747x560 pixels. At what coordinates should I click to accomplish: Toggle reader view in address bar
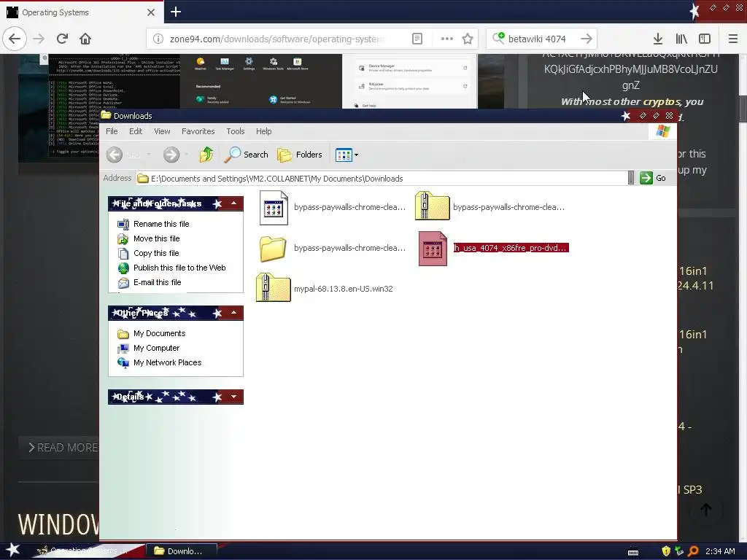pos(417,39)
